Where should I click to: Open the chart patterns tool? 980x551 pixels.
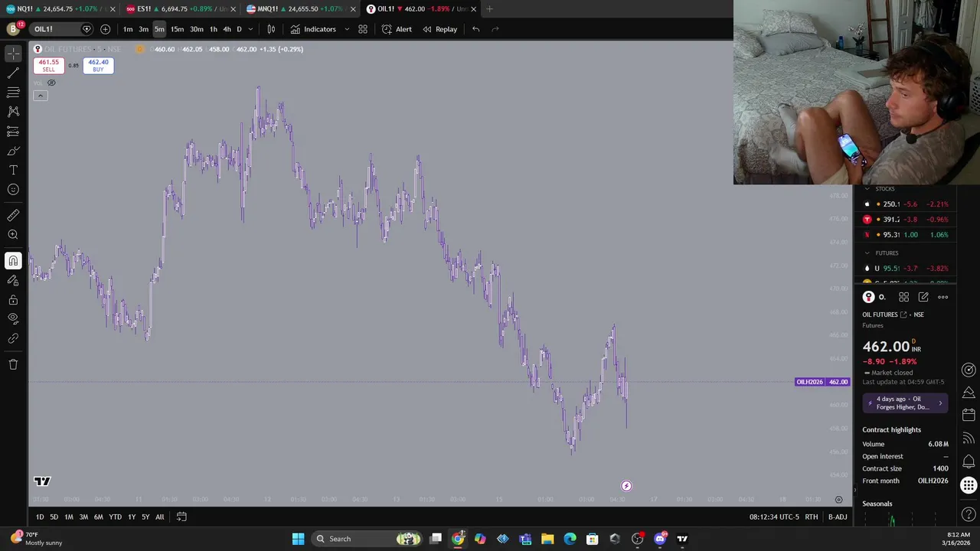(x=13, y=112)
